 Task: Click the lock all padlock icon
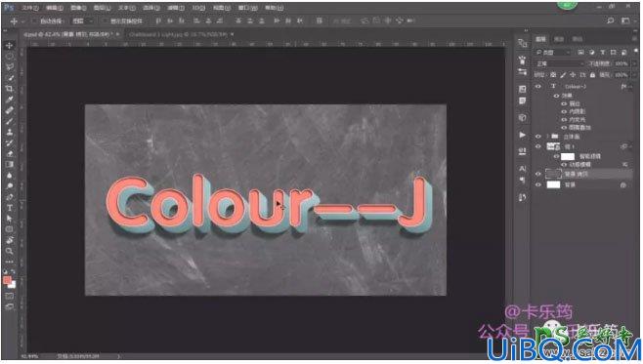click(x=592, y=75)
